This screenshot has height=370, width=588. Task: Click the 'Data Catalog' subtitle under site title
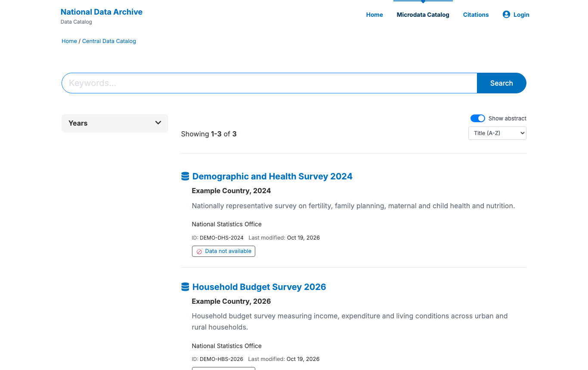[x=76, y=22]
